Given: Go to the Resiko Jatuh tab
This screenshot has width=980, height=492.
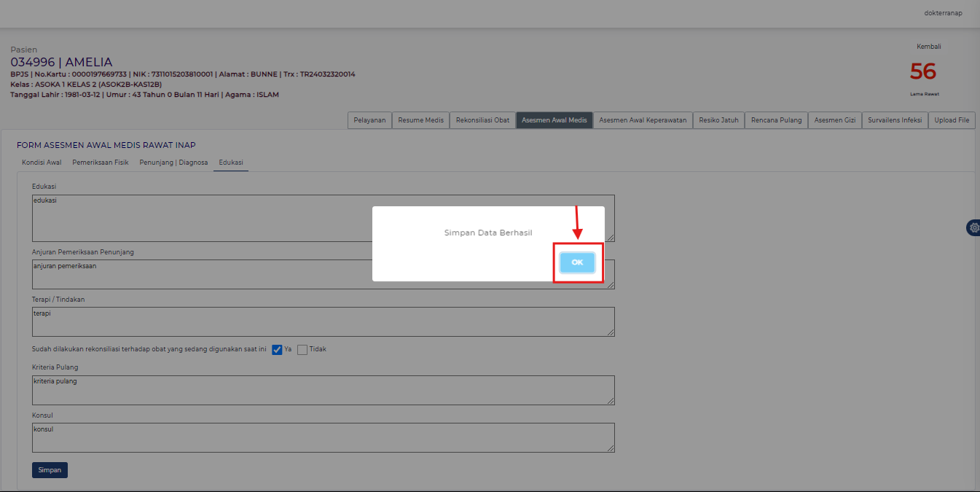Looking at the screenshot, I should (718, 120).
